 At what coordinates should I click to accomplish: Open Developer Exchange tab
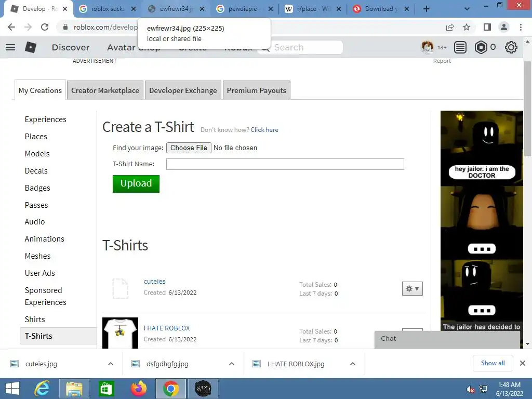click(x=183, y=90)
